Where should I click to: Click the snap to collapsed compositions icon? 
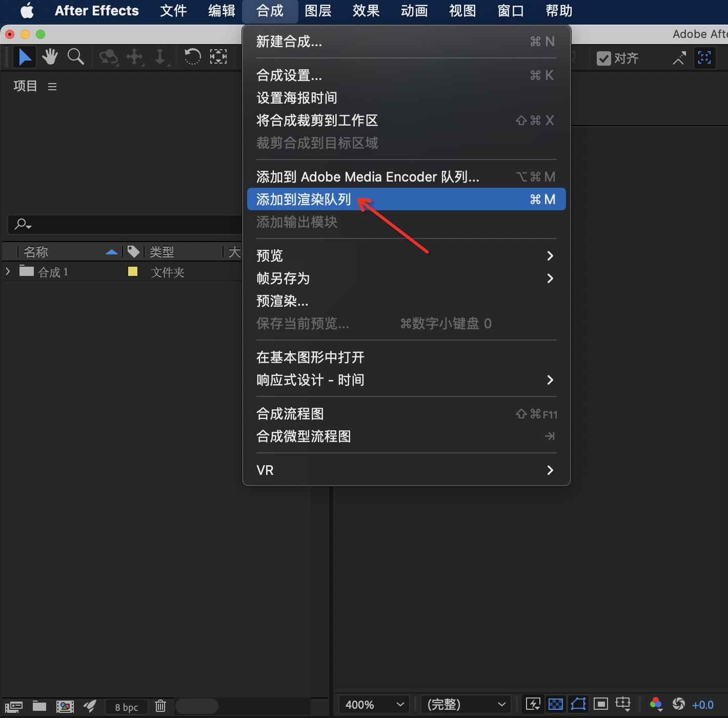[x=704, y=57]
